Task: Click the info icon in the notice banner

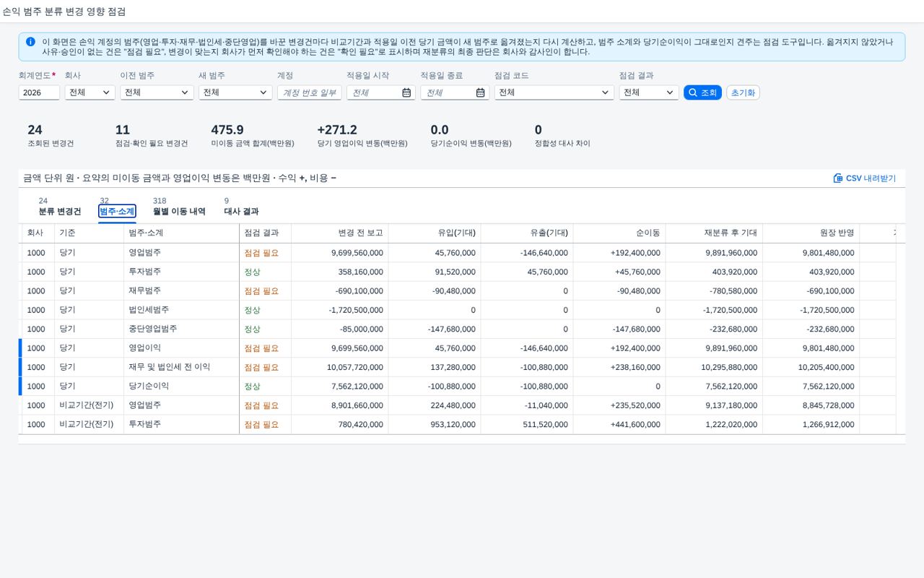Action: click(x=30, y=42)
